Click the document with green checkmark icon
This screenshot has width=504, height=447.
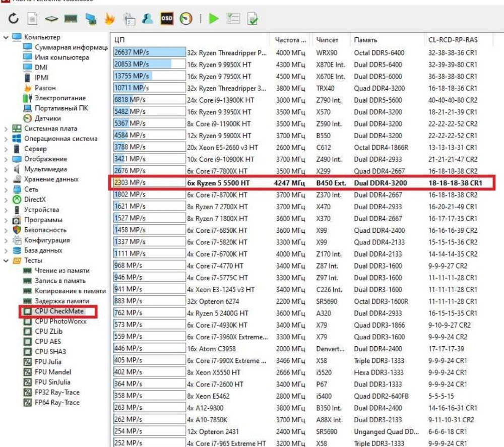253,19
